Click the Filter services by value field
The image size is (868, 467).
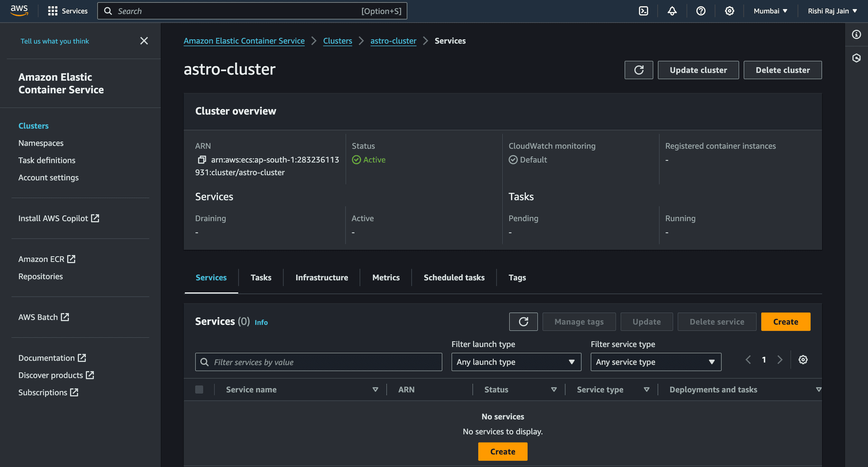(x=319, y=362)
